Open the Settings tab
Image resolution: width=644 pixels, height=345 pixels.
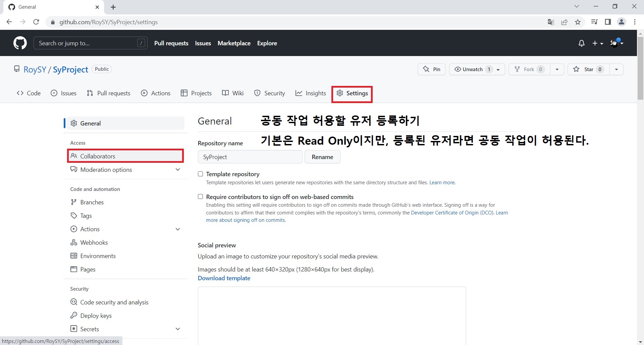click(x=352, y=93)
